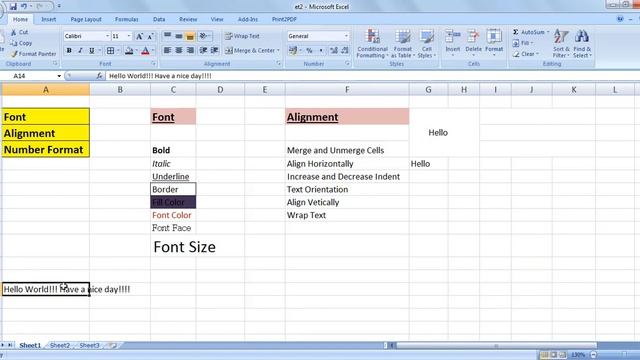Toggle Top Align in the ribbon
Viewport: 640px width, 360px height.
coord(167,36)
